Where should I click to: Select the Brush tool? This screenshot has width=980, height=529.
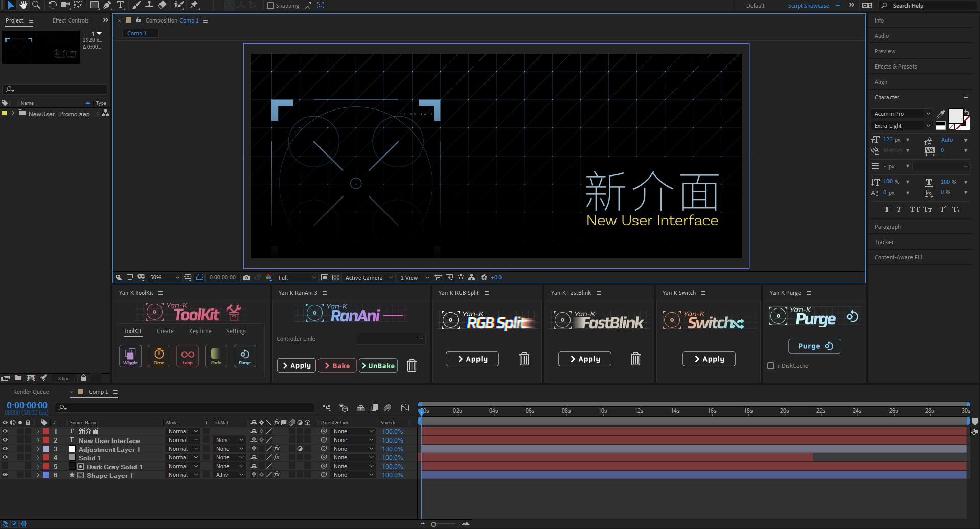point(136,5)
